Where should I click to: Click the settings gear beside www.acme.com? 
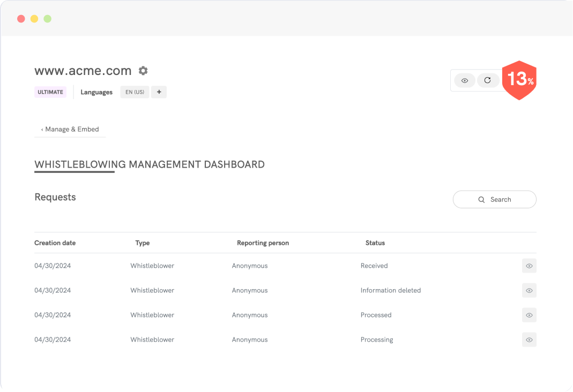[143, 71]
